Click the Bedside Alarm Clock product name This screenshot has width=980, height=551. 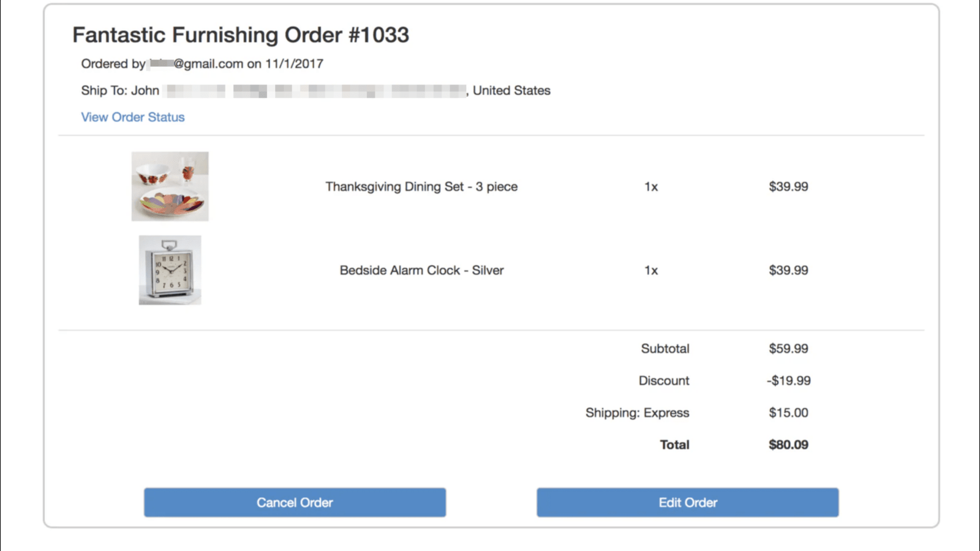(x=421, y=270)
